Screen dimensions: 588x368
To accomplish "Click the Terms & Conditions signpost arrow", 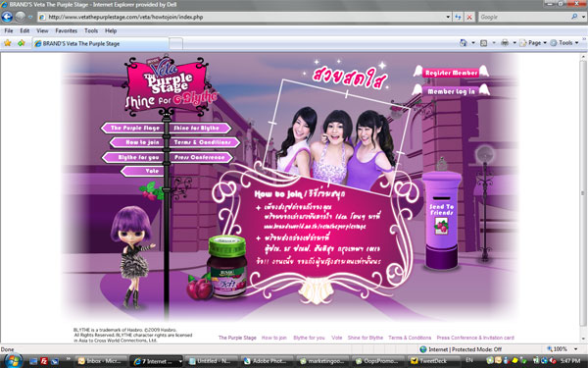I will click(205, 142).
